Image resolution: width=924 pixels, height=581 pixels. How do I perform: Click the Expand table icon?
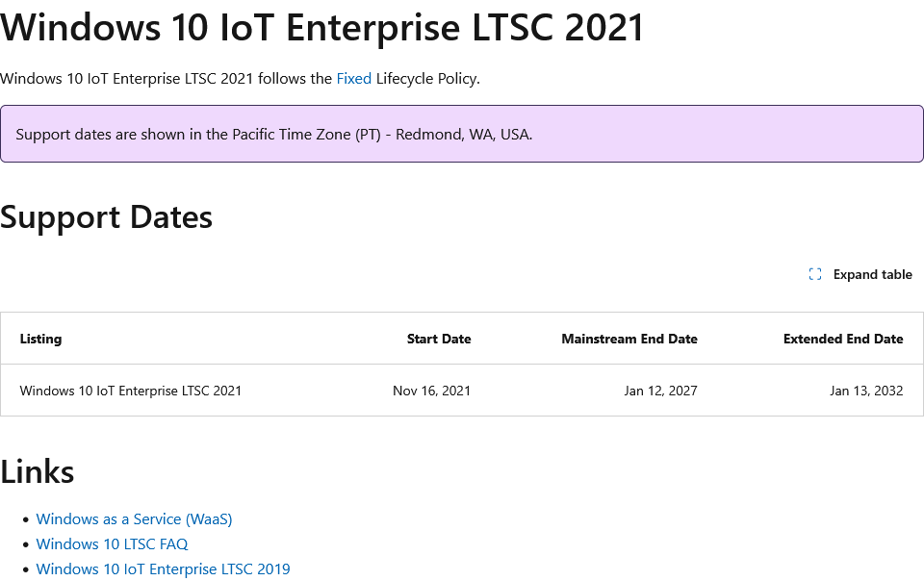point(815,274)
